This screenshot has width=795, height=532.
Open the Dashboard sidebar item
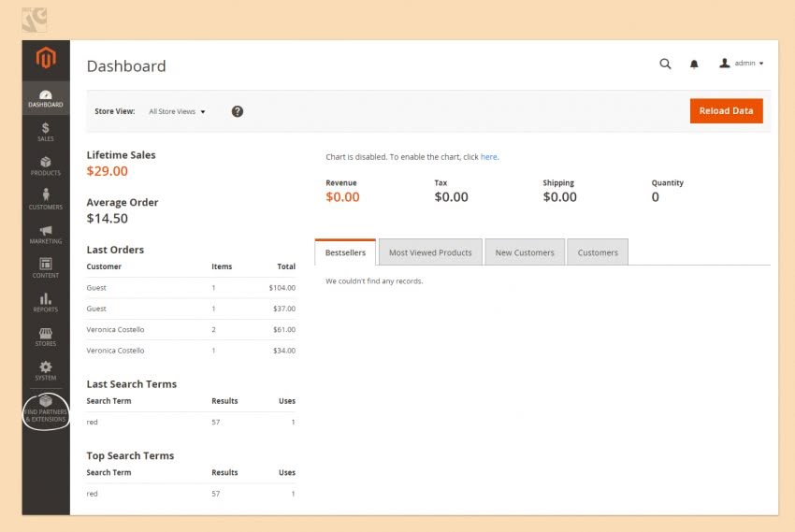tap(46, 98)
